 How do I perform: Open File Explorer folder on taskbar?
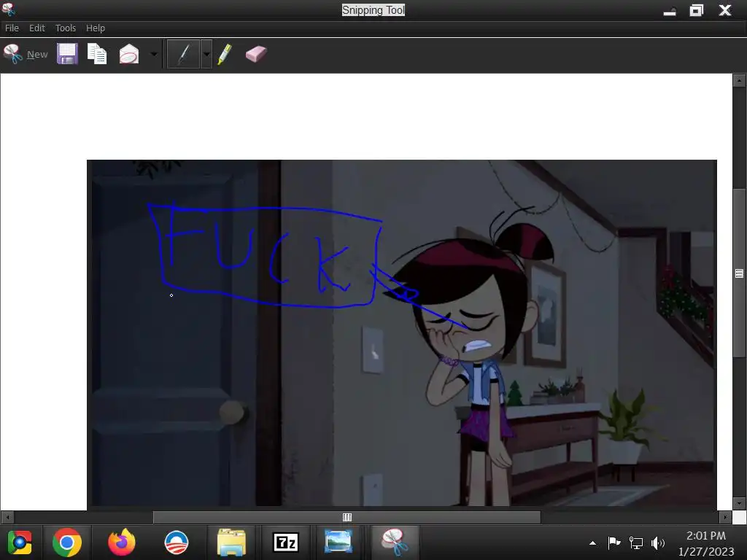pos(231,542)
